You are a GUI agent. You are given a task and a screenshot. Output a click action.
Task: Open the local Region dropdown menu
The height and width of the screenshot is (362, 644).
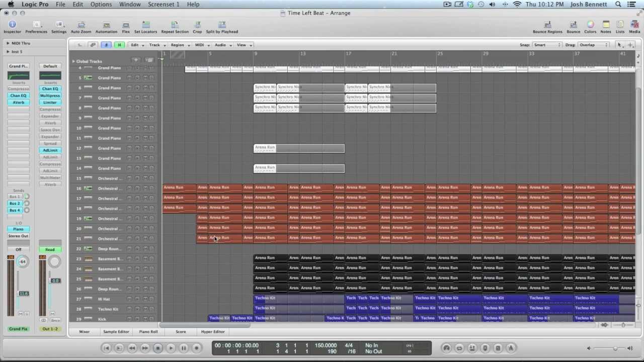tap(180, 45)
